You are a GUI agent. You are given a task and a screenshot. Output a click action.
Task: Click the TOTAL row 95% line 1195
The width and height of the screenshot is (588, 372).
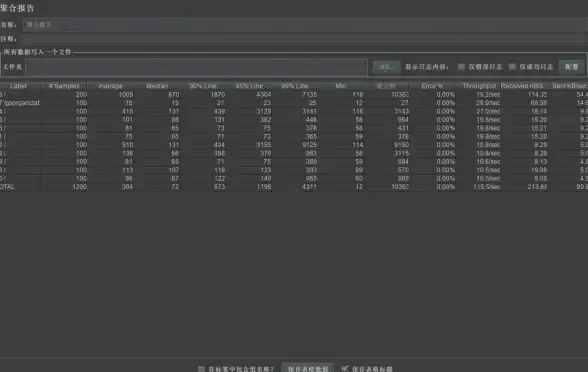click(x=264, y=187)
